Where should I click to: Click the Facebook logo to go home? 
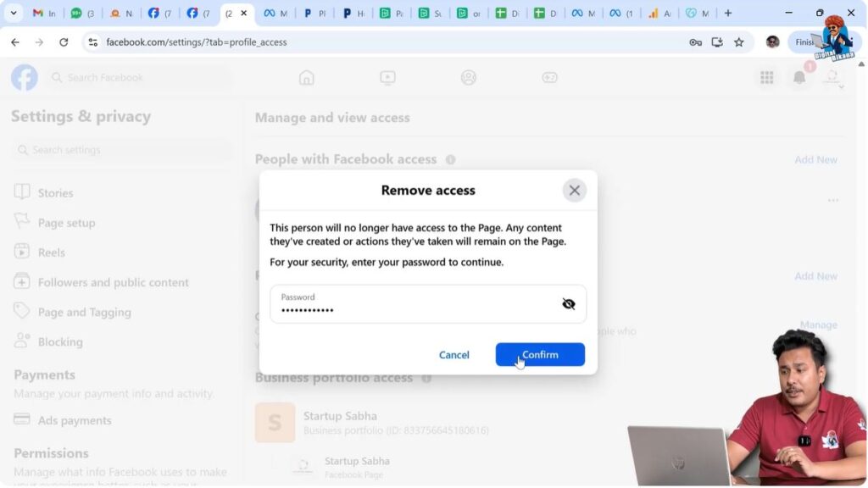pos(24,77)
